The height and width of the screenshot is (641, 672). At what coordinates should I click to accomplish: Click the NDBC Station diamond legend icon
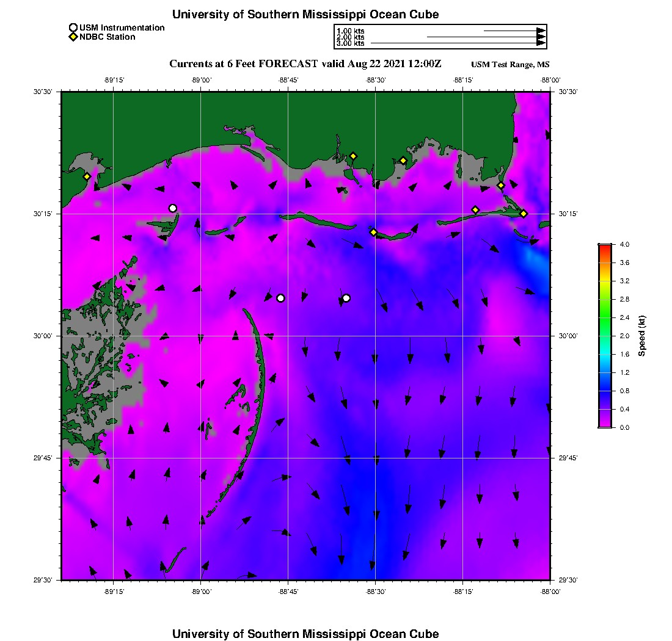(x=73, y=37)
